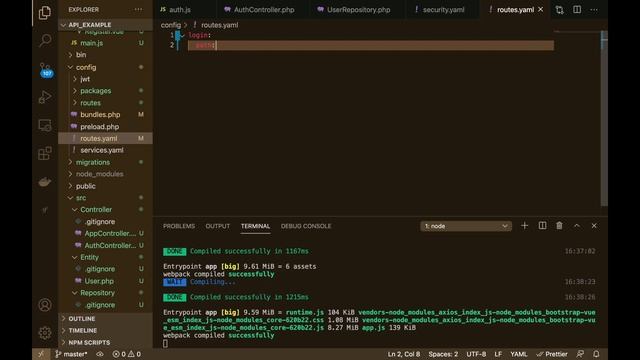Split the editor to the right
This screenshot has height=360, width=640.
577,9
